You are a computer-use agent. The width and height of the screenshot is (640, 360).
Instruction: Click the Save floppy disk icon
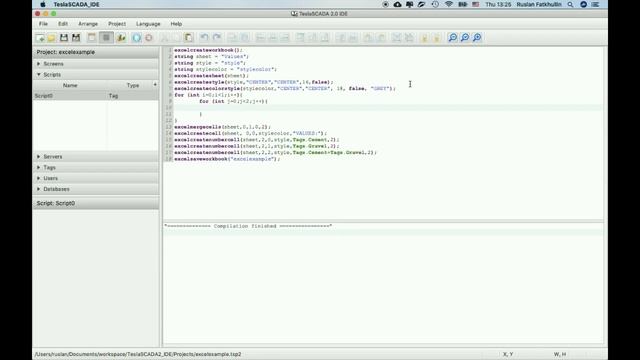coord(64,38)
